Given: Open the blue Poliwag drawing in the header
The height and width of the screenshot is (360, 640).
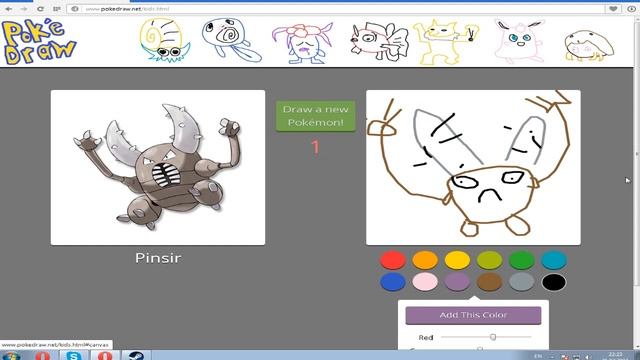Looking at the screenshot, I should 231,40.
